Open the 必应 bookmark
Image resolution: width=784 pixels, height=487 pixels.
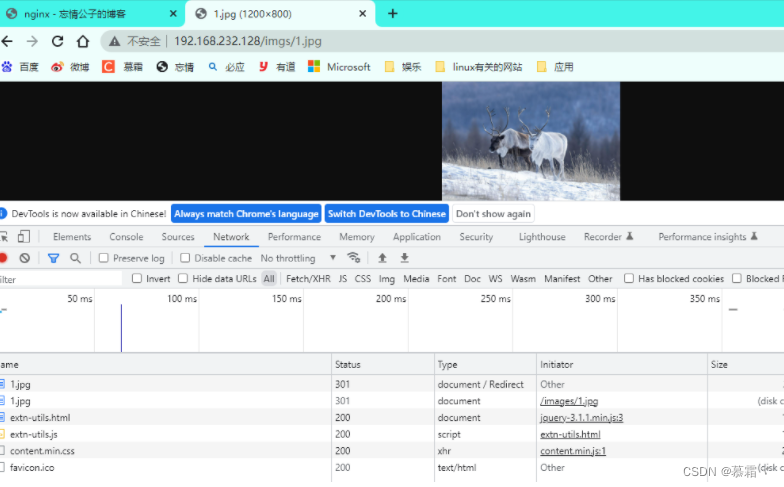pyautogui.click(x=226, y=67)
